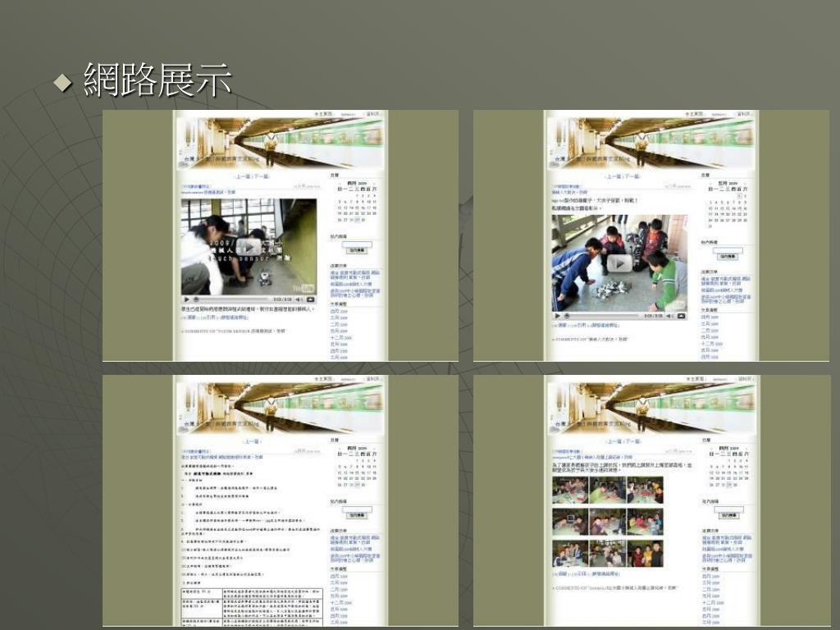This screenshot has height=630, width=840.
Task: Click the 十二月 2008 archive link in robot video blog
Action: click(341, 338)
